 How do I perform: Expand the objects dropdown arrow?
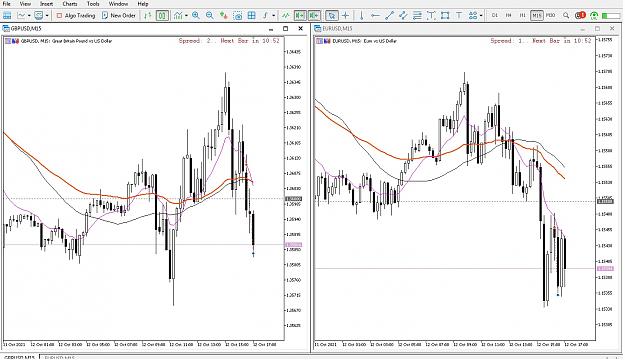(x=481, y=16)
